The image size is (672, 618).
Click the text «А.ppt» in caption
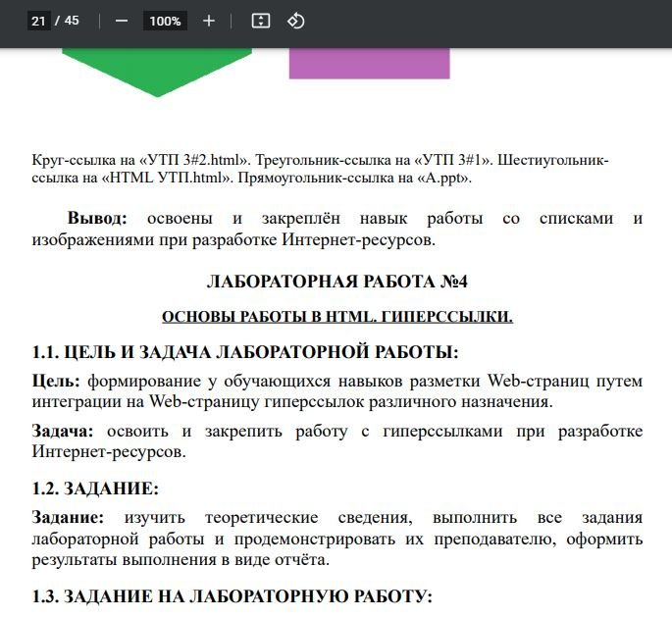coord(440,178)
